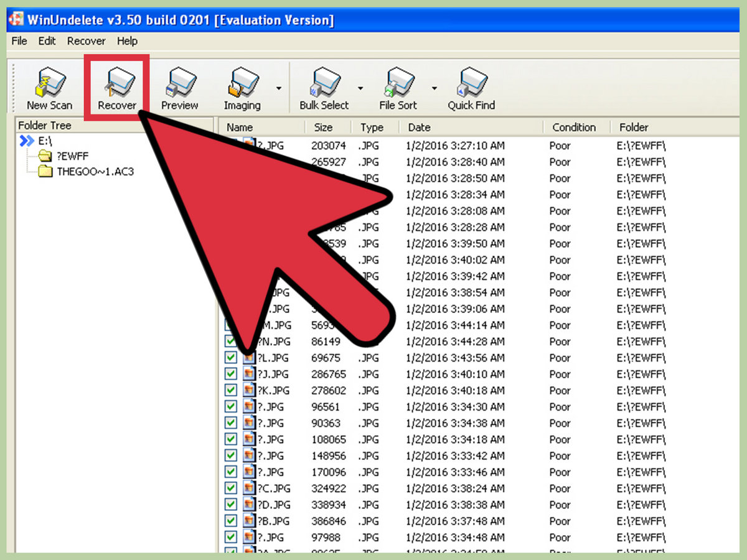Uncheck the checkbox for ?N.JPG
The height and width of the screenshot is (560, 747).
click(x=231, y=342)
